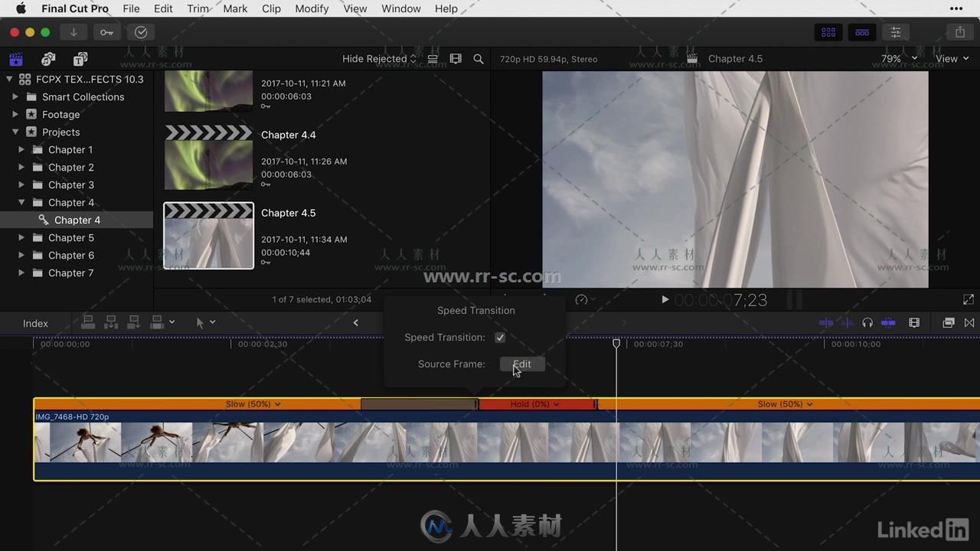Expand the Footage event triangle
The height and width of the screenshot is (551, 980).
(x=15, y=115)
